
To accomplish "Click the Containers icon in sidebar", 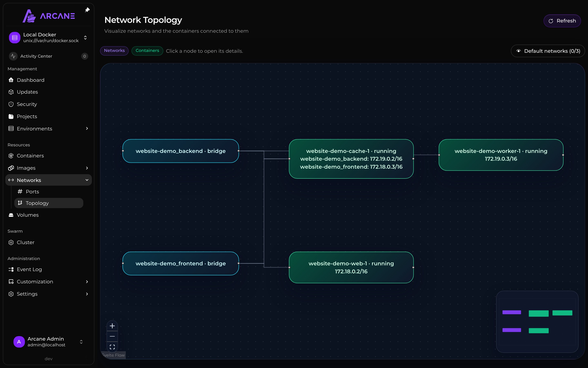I will click(x=11, y=156).
